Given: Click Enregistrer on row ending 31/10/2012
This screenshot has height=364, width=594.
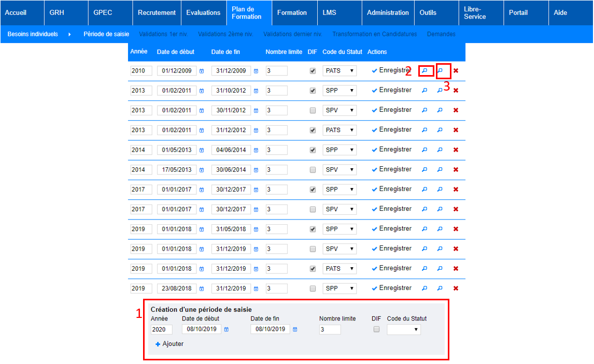Looking at the screenshot, I should (x=392, y=90).
